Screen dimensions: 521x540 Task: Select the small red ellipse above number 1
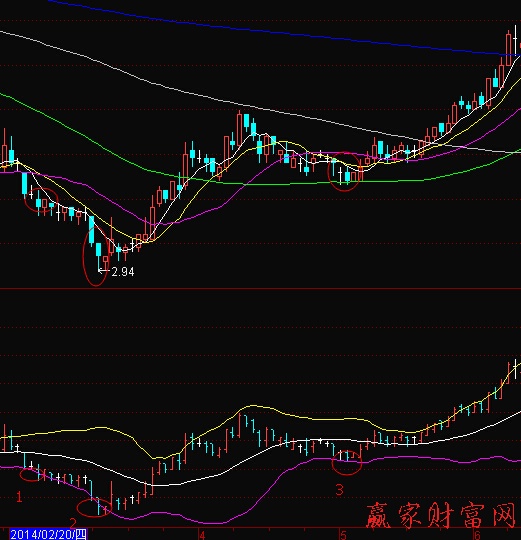(31, 474)
